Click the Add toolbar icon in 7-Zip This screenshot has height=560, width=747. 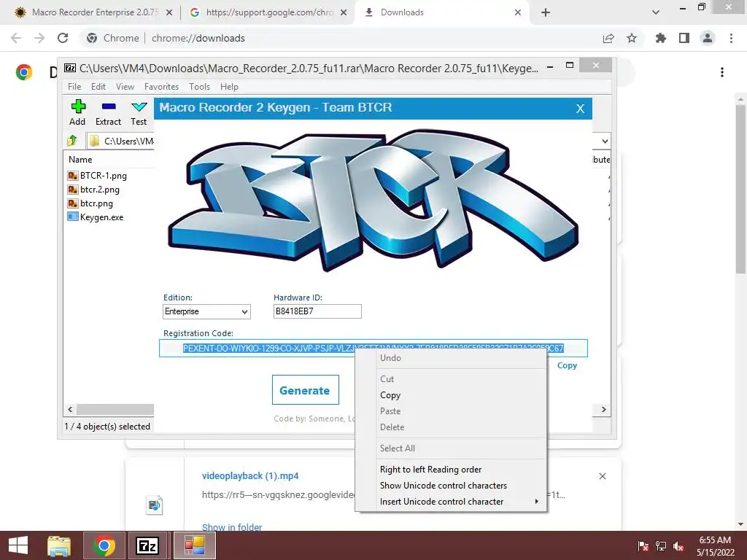coord(77,112)
